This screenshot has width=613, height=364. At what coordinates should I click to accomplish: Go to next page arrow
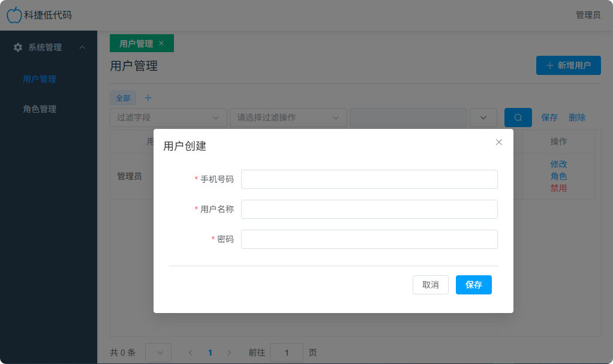[x=229, y=353]
